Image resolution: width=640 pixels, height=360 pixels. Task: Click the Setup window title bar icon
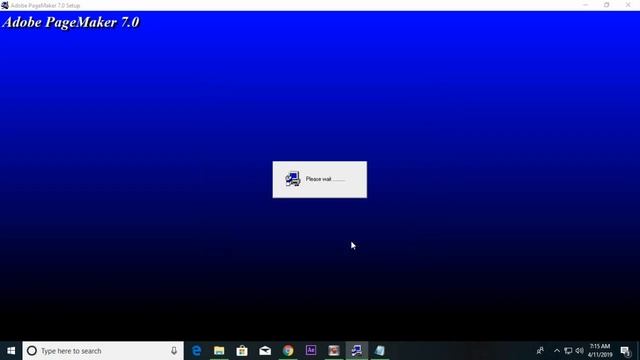(x=5, y=5)
